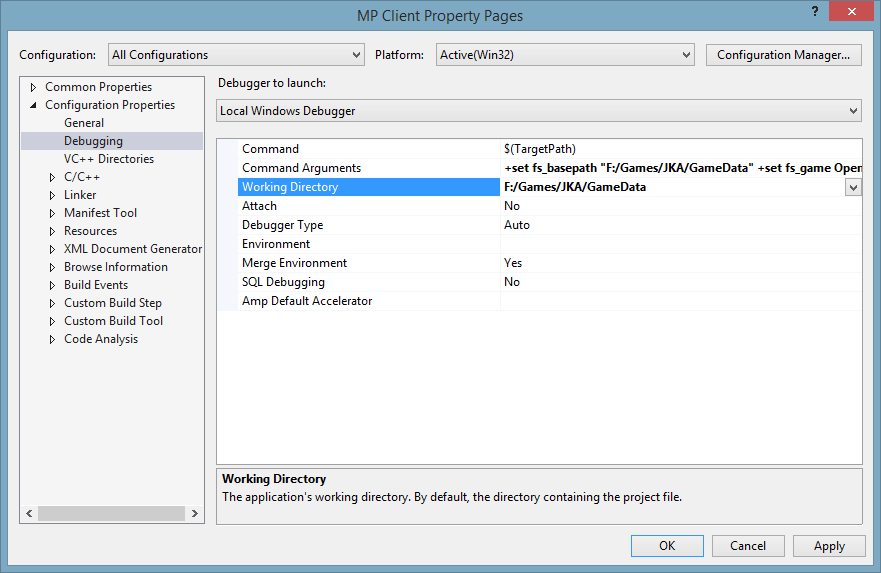Click the Command Arguments value field
Screen dimensions: 881x573
pyautogui.click(x=680, y=168)
